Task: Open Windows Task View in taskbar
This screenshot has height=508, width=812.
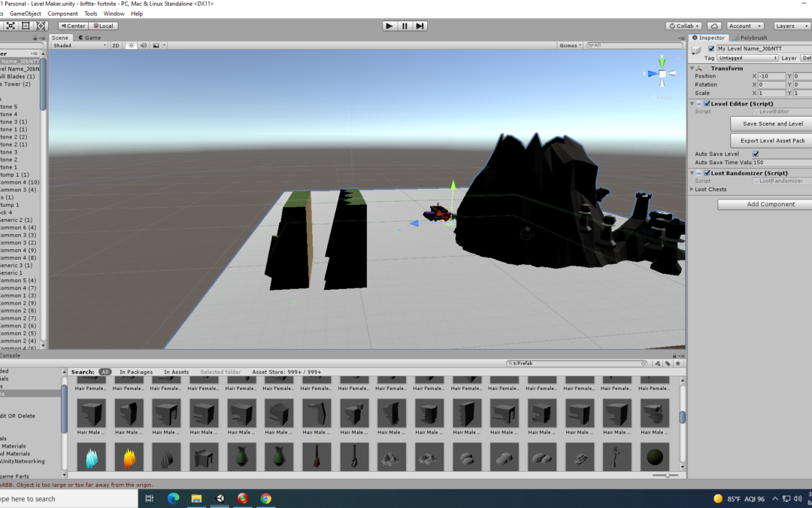Action: (x=149, y=499)
